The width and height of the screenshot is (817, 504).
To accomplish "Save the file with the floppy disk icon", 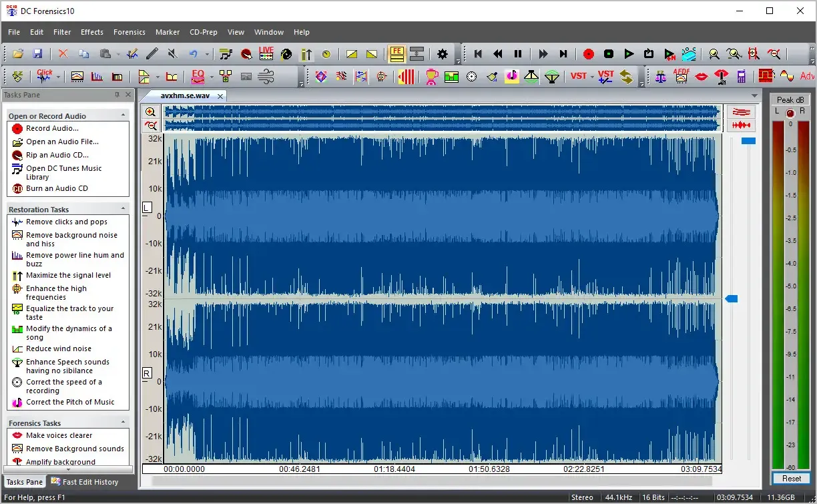I will tap(37, 54).
